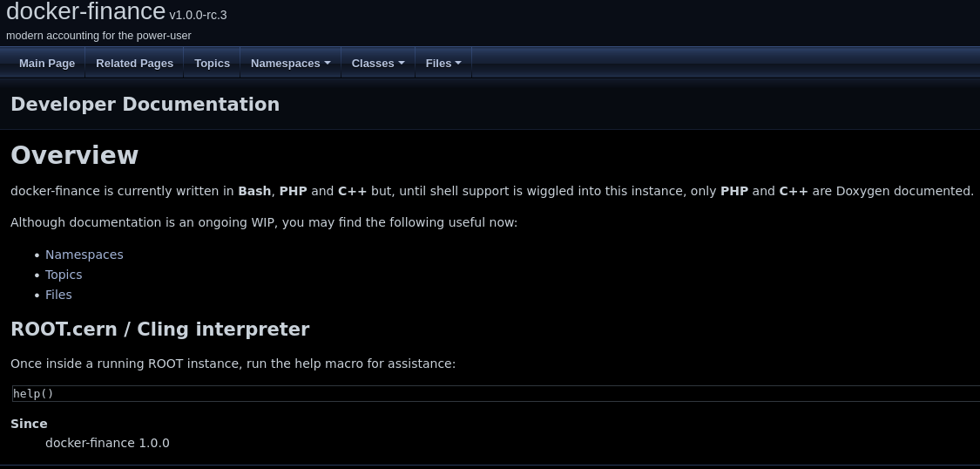Click the ROOT.cern / Cling interpreter heading
The height and width of the screenshot is (469, 980).
click(159, 330)
